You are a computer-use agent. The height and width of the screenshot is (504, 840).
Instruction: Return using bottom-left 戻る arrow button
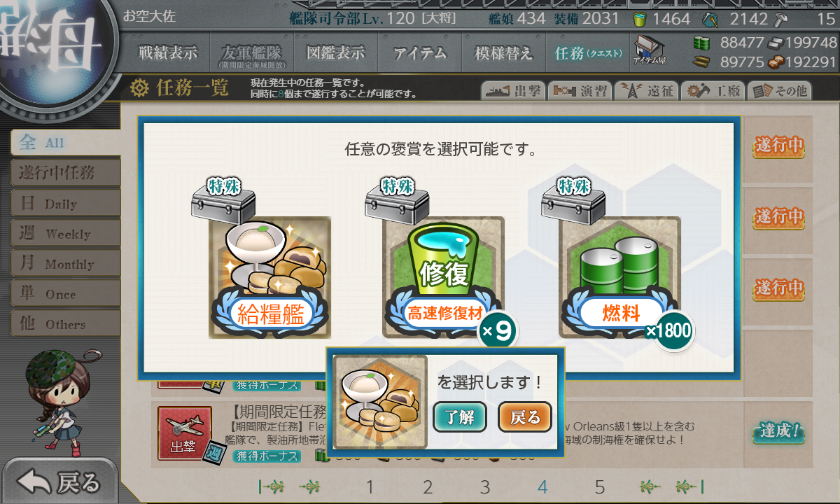59,482
